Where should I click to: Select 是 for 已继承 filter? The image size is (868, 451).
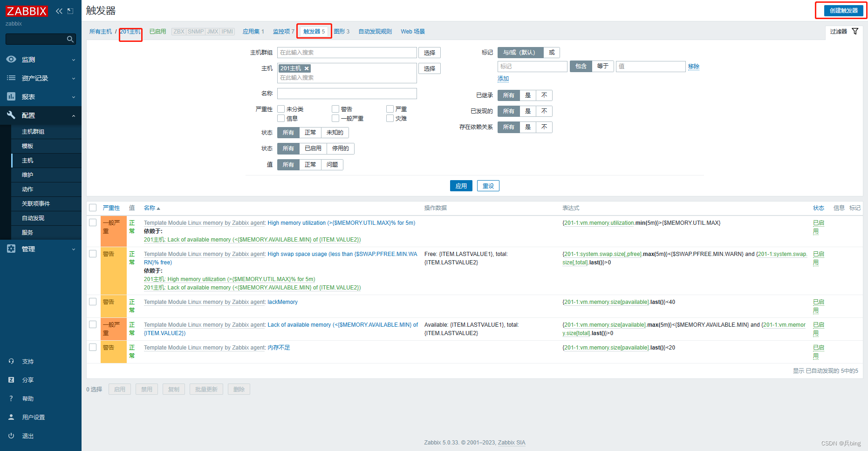pos(528,95)
